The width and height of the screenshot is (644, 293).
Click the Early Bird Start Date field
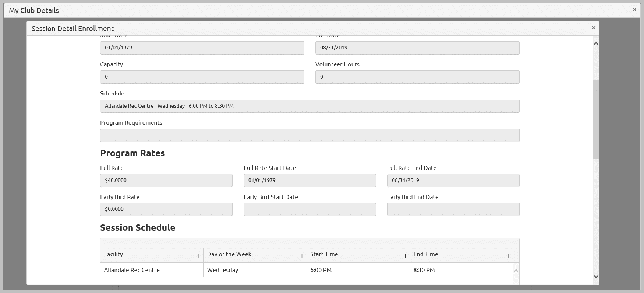[x=310, y=209]
